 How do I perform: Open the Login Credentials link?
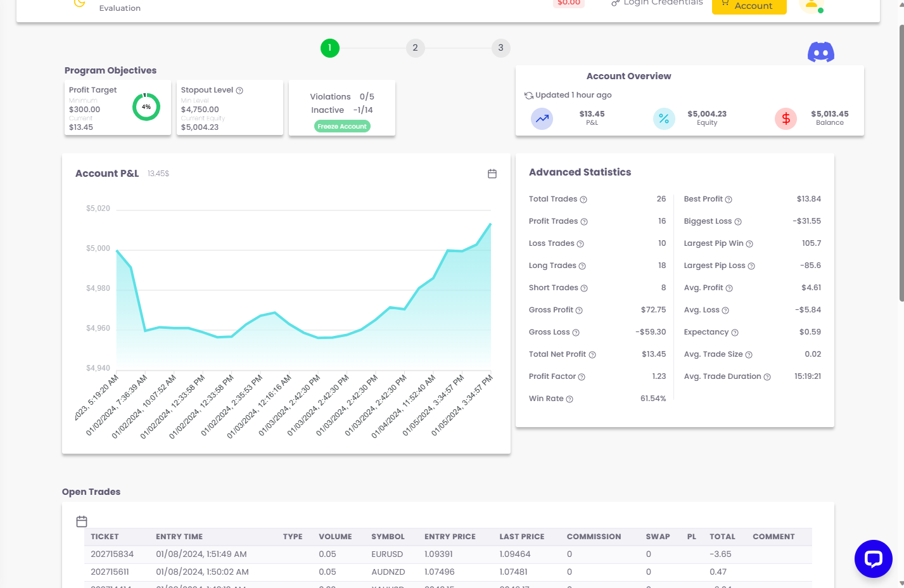tap(658, 3)
